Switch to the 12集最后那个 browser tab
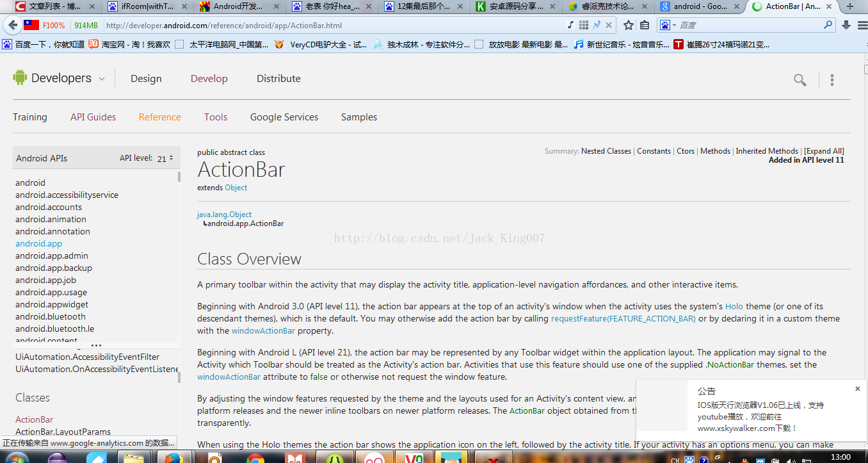The image size is (868, 463). (424, 6)
